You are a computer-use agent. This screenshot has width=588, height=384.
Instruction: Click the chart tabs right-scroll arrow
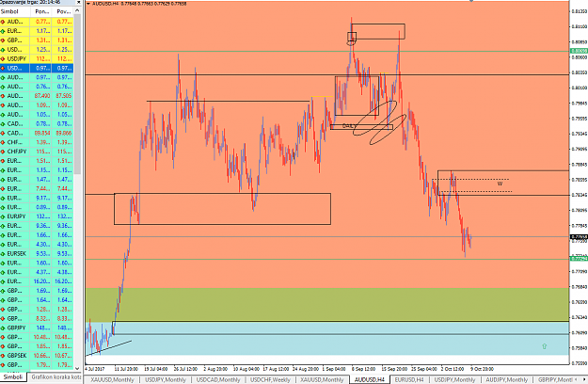pos(584,380)
